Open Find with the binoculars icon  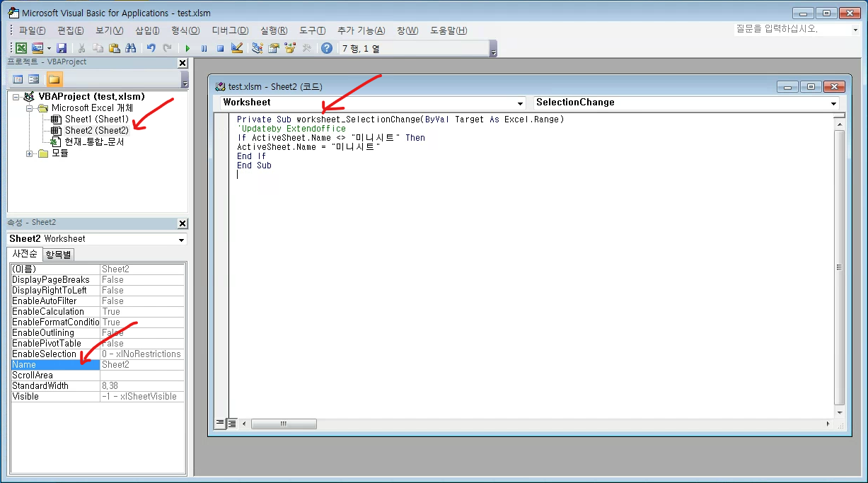point(131,48)
